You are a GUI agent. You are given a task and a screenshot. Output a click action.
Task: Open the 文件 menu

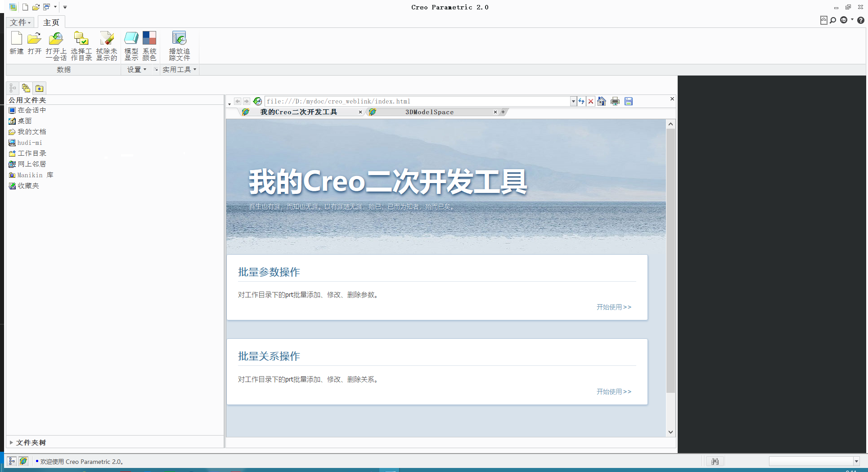pos(21,22)
